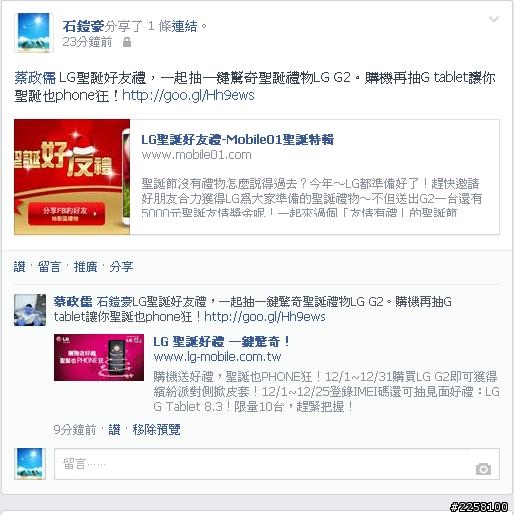Click 移除預覽 to remove comment preview
514x515 pixels.
pos(156,429)
